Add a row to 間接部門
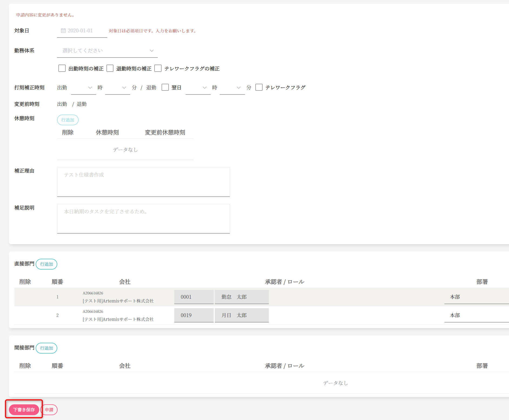509x420 pixels. tap(46, 348)
